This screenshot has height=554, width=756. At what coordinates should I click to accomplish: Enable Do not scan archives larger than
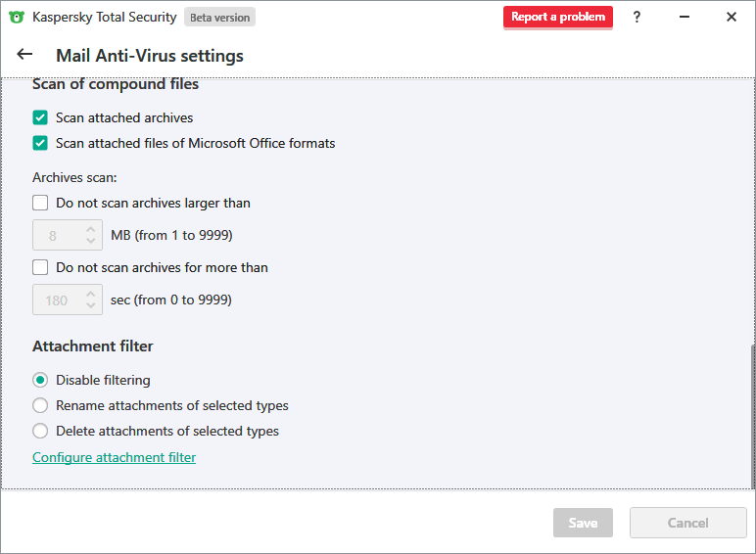40,204
